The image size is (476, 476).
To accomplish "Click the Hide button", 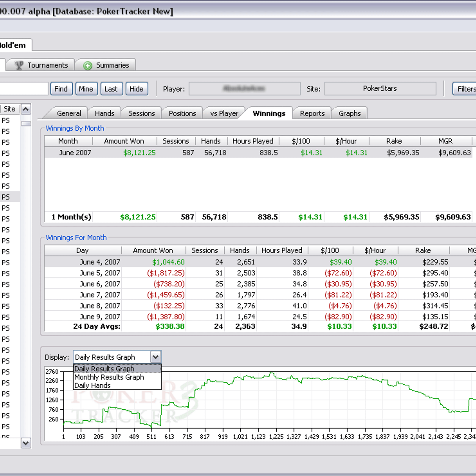I will coord(137,89).
